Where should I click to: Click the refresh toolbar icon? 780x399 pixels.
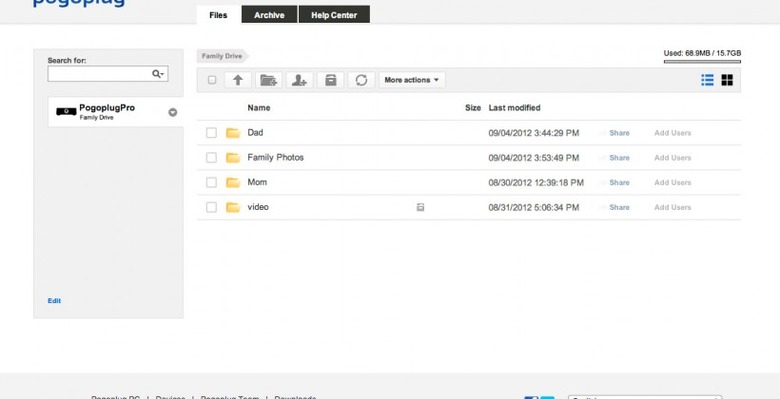pos(362,80)
